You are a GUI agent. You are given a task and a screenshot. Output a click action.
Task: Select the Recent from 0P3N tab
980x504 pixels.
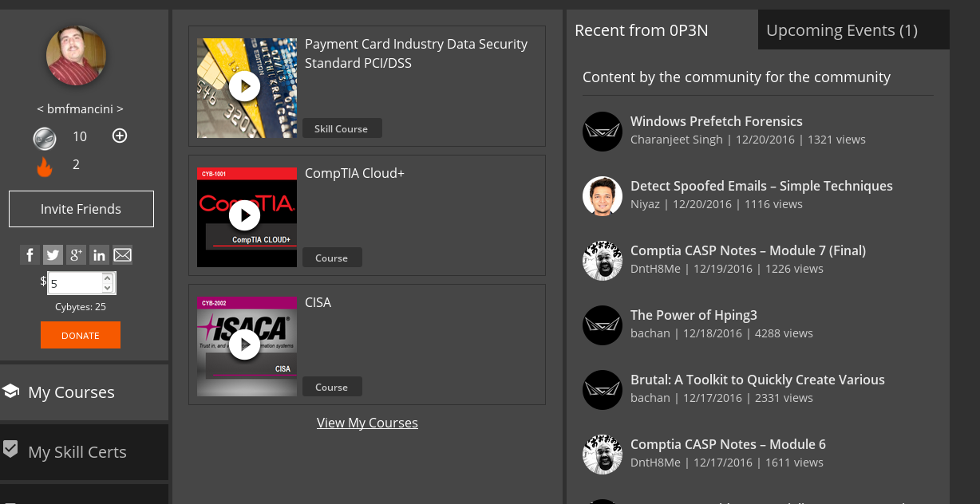642,30
